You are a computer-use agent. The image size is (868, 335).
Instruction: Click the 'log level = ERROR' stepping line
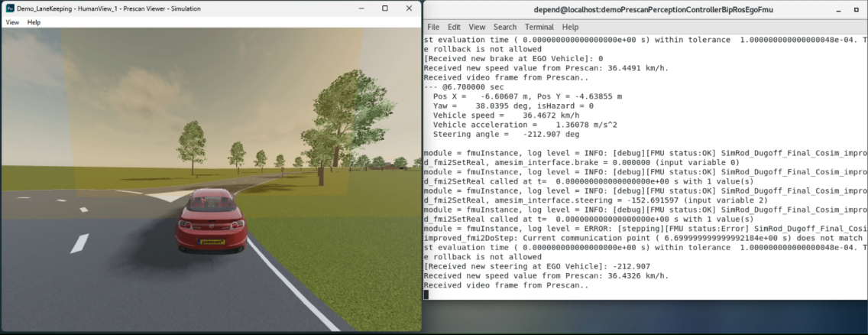point(646,229)
